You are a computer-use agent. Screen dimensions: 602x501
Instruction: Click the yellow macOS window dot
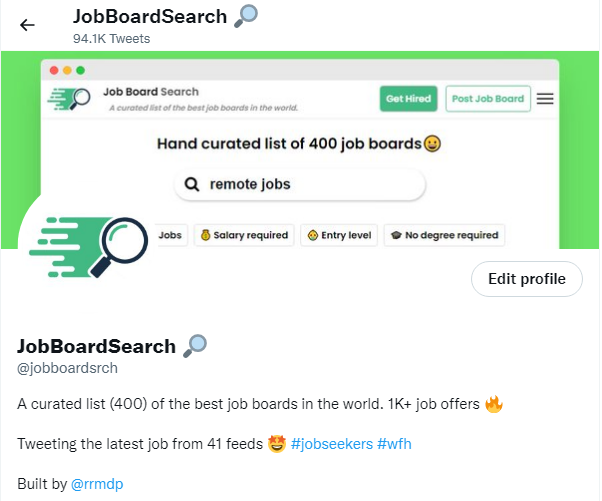coord(67,70)
